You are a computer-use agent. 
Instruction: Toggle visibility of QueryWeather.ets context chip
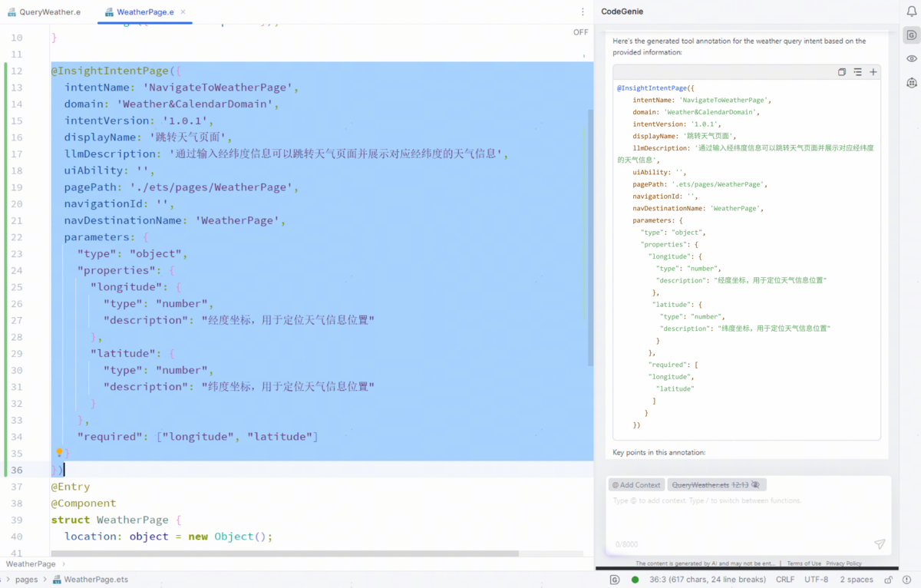(756, 485)
